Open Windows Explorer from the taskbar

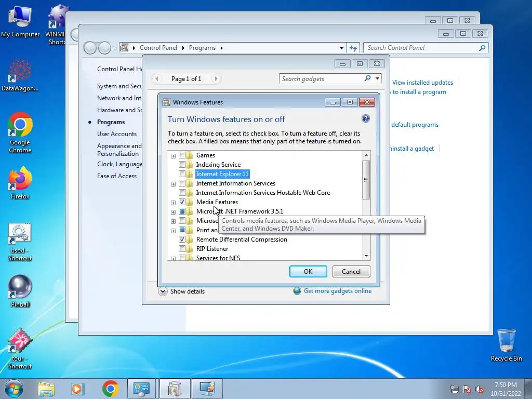[46, 389]
